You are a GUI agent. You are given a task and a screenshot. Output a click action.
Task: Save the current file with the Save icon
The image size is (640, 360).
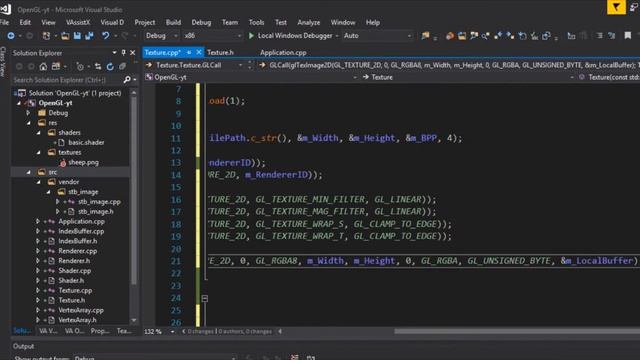(x=77, y=36)
